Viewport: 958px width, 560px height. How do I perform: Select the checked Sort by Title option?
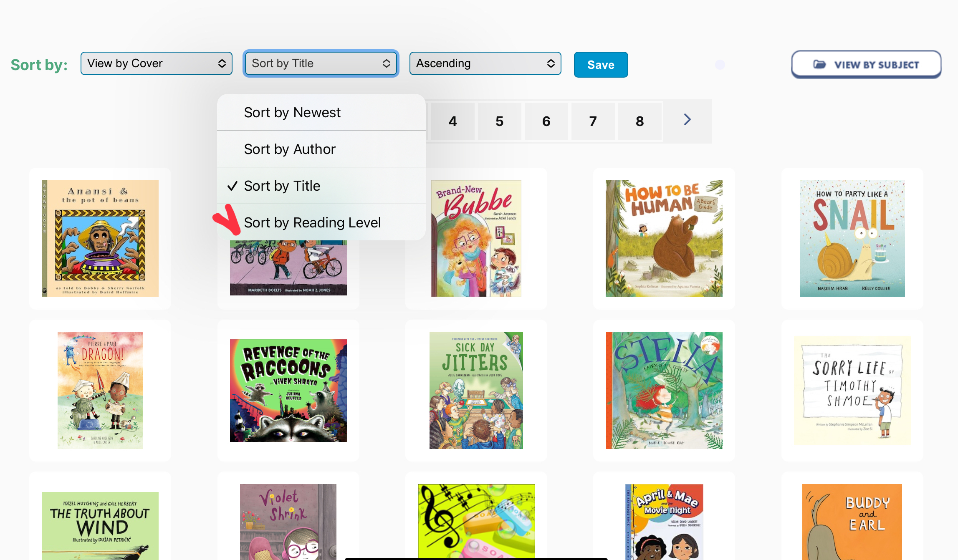tap(321, 186)
